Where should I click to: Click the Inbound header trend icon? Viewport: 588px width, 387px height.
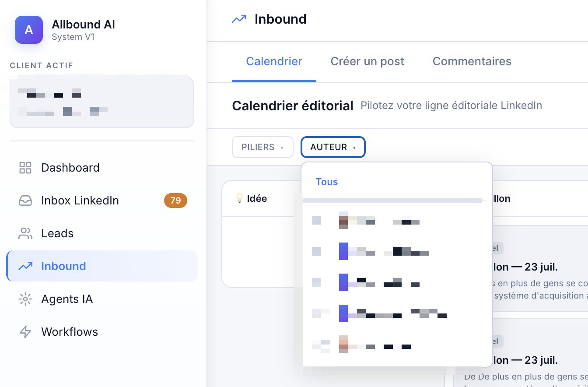click(x=239, y=19)
